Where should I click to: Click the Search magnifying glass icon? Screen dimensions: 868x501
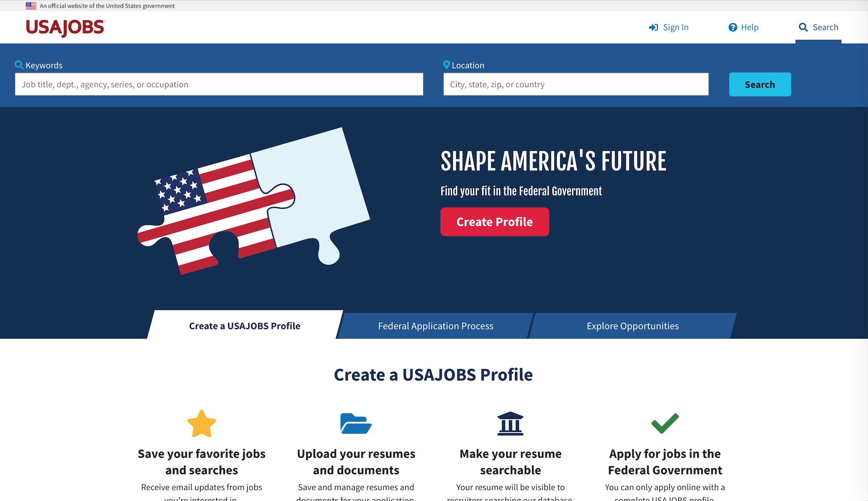[x=803, y=27]
